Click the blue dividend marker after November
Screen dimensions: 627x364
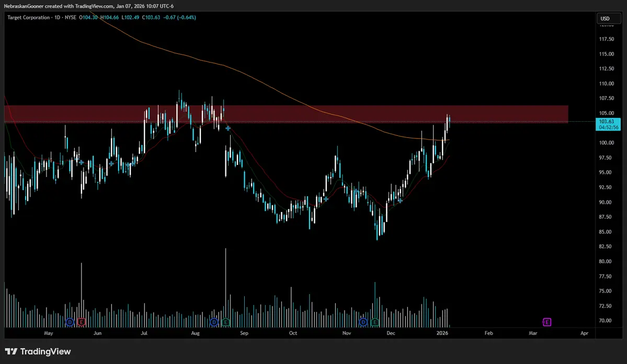[x=363, y=322]
